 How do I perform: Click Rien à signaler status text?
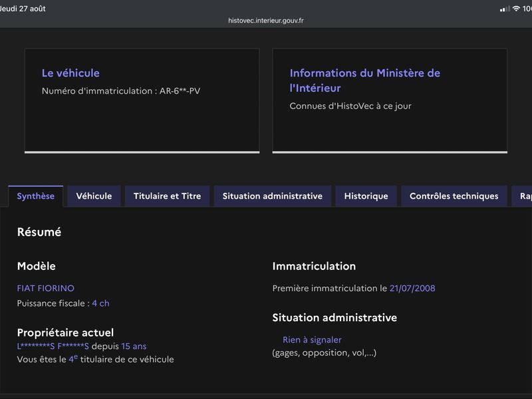coord(312,340)
